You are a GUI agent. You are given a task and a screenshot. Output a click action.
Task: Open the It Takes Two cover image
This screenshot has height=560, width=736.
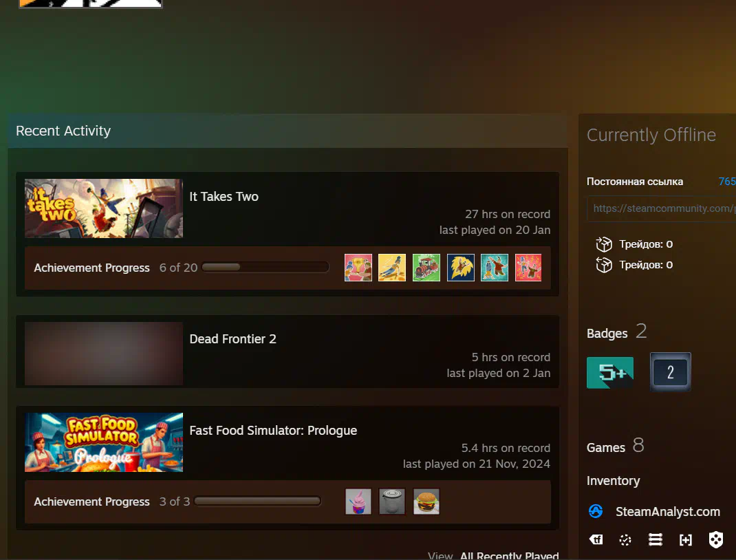tap(104, 208)
